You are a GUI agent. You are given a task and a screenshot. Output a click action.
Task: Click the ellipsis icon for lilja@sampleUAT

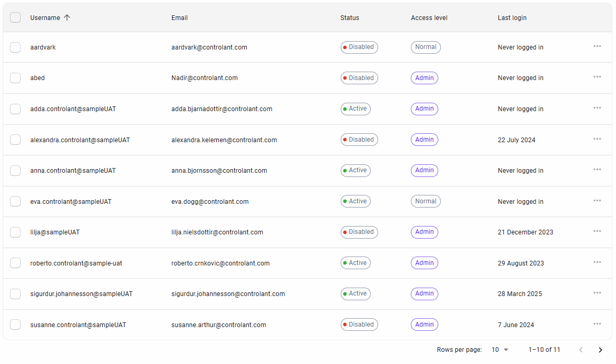pos(597,231)
